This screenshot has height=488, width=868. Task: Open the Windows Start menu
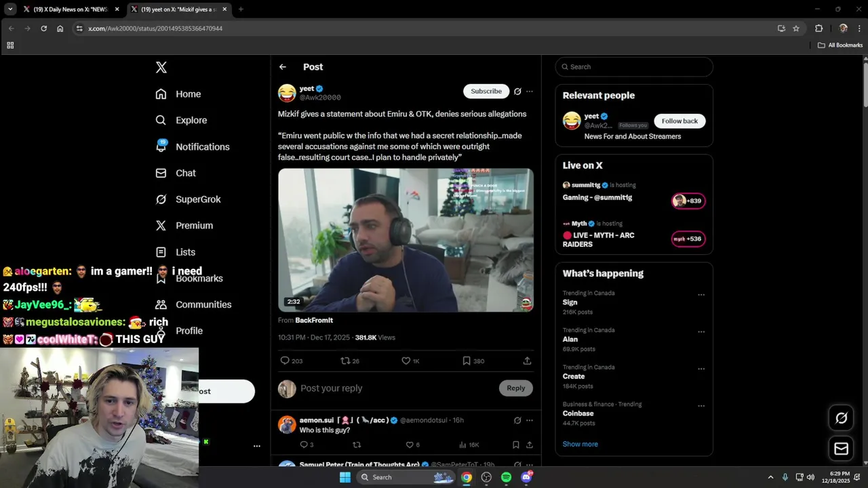(x=345, y=477)
